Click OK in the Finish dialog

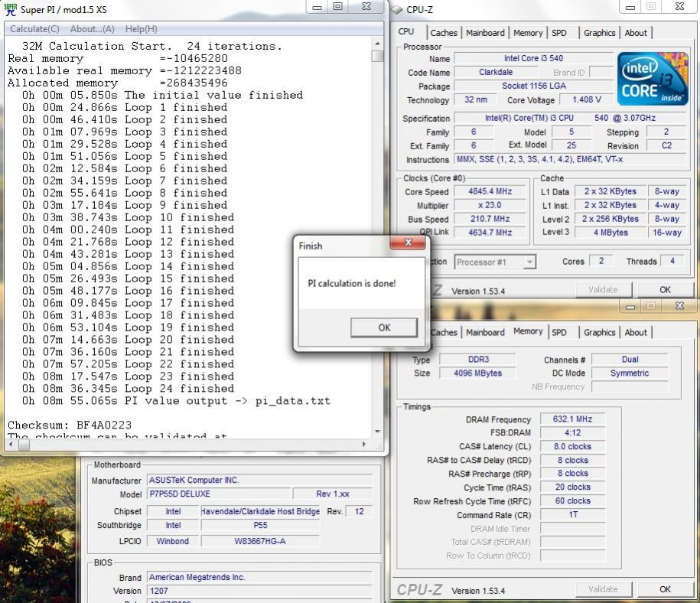[x=384, y=328]
